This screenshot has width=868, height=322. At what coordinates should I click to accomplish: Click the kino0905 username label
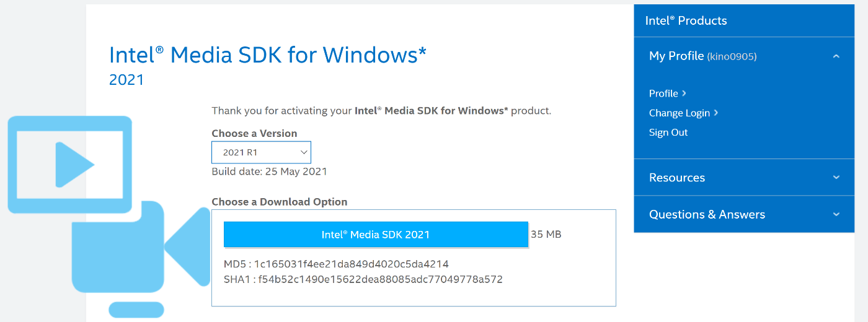coord(732,57)
